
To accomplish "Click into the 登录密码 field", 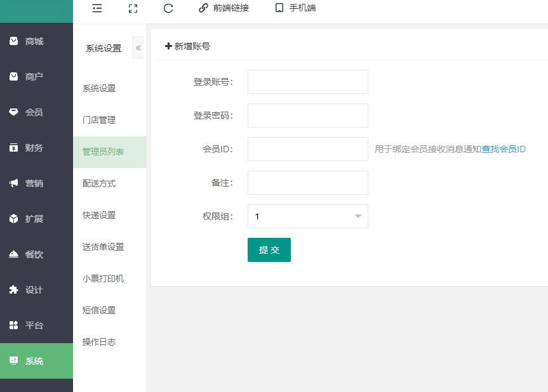I will 308,115.
